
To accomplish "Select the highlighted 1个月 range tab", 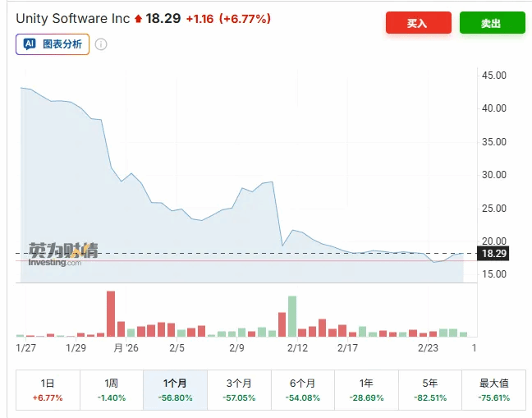I will (x=175, y=390).
